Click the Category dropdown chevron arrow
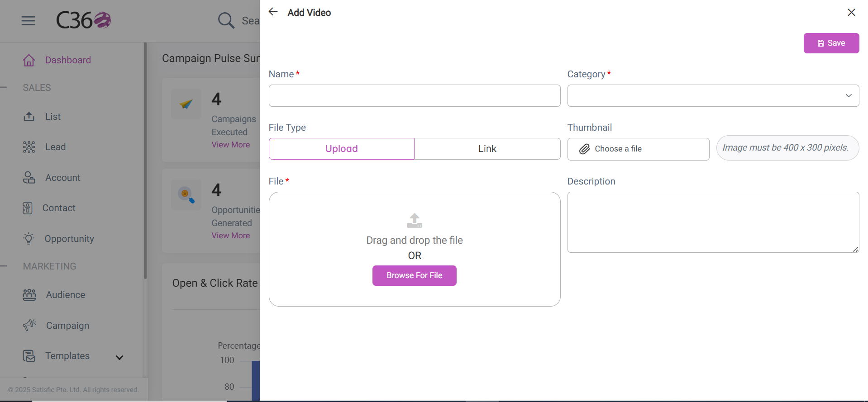 849,95
